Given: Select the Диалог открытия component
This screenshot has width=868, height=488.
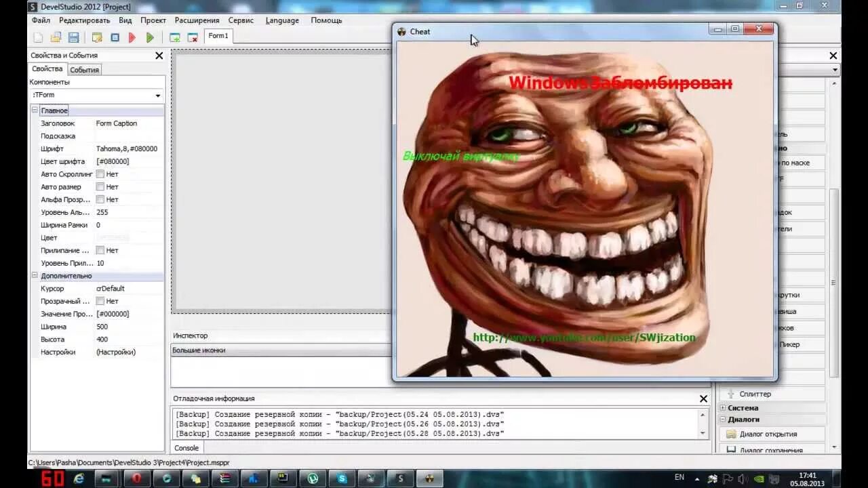Looking at the screenshot, I should (772, 434).
